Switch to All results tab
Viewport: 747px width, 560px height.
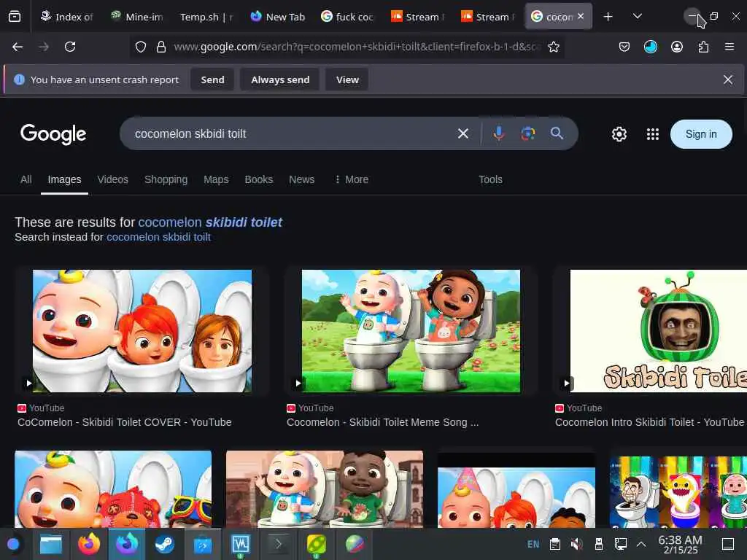coord(26,179)
